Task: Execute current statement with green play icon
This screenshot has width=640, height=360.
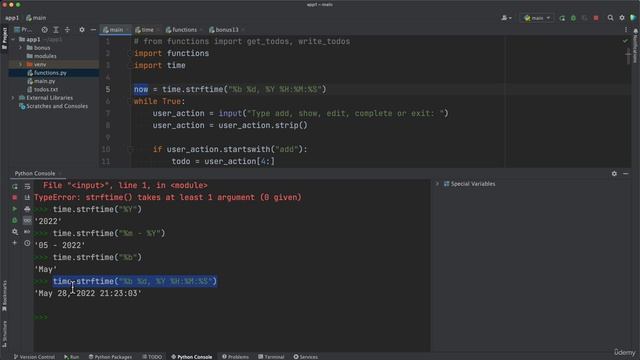Action: [15, 209]
